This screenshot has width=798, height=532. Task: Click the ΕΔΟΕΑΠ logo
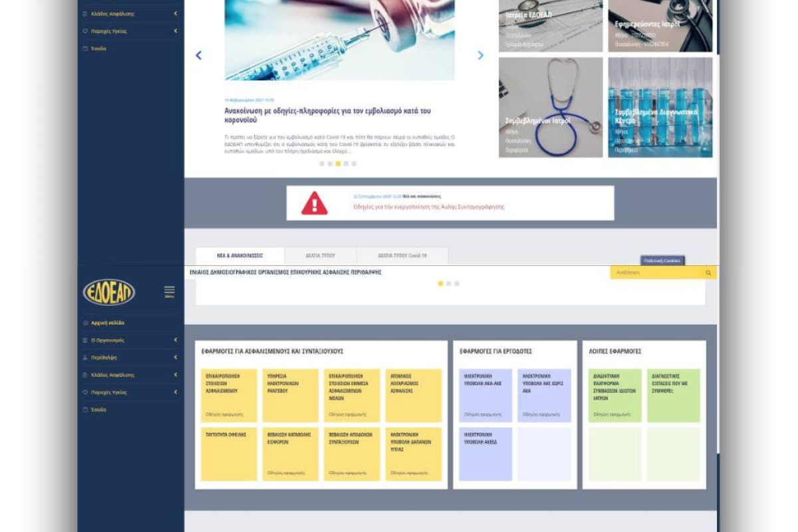coord(109,292)
